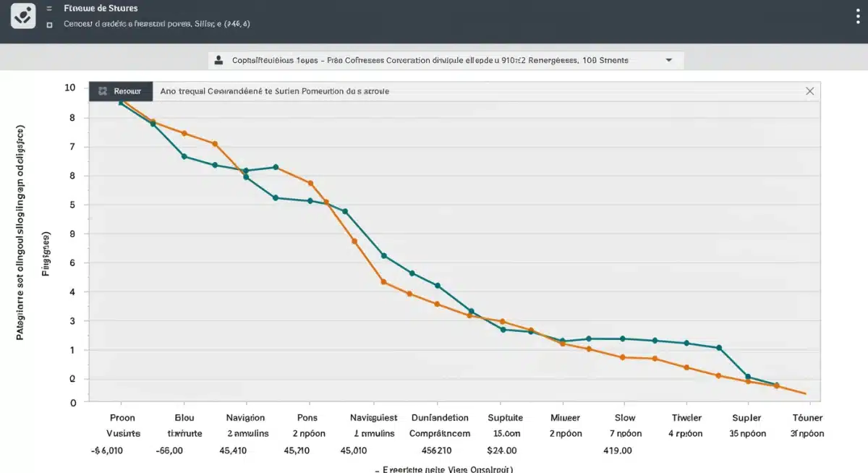Select the 419.00 value under Slow

click(618, 450)
